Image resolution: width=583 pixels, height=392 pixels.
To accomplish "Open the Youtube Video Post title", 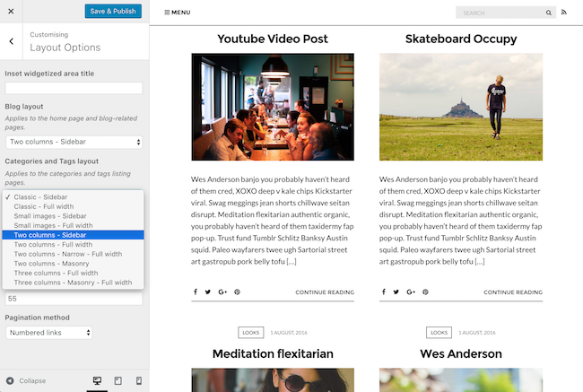I will 273,39.
